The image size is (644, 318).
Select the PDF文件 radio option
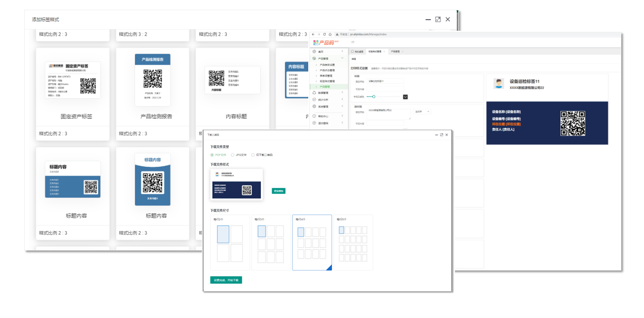pos(212,155)
